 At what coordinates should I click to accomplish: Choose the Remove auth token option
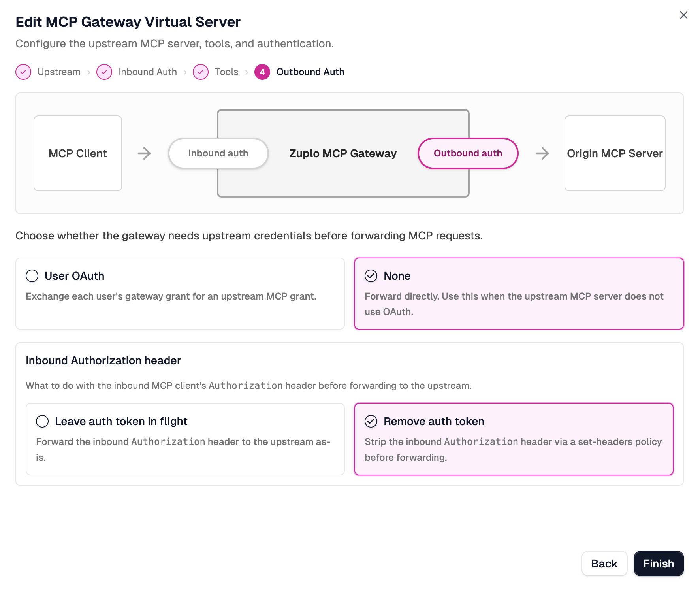pos(514,439)
